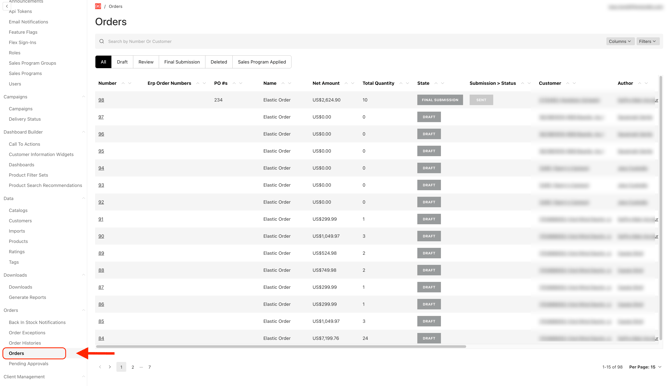Open Product Search Recommendations in sidebar
670x386 pixels.
tap(45, 185)
